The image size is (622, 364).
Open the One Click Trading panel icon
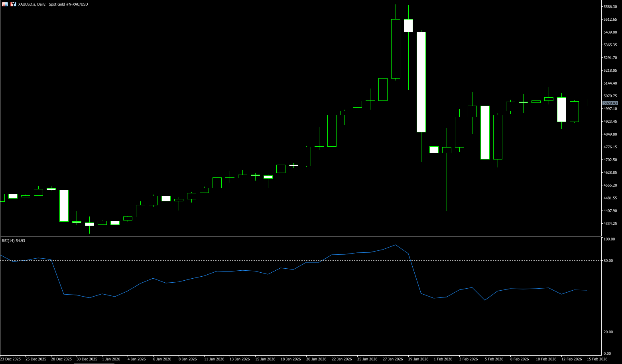tap(5, 4)
